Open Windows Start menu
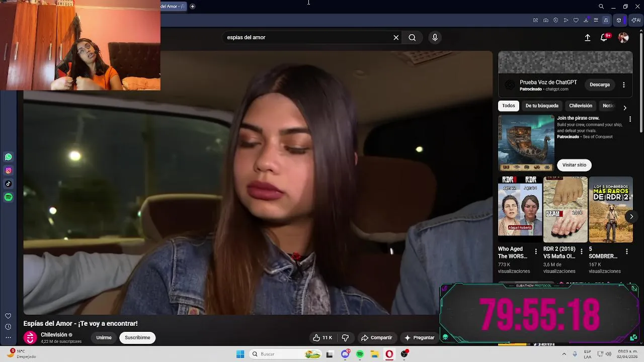Viewport: 644px width, 362px height. [x=240, y=354]
